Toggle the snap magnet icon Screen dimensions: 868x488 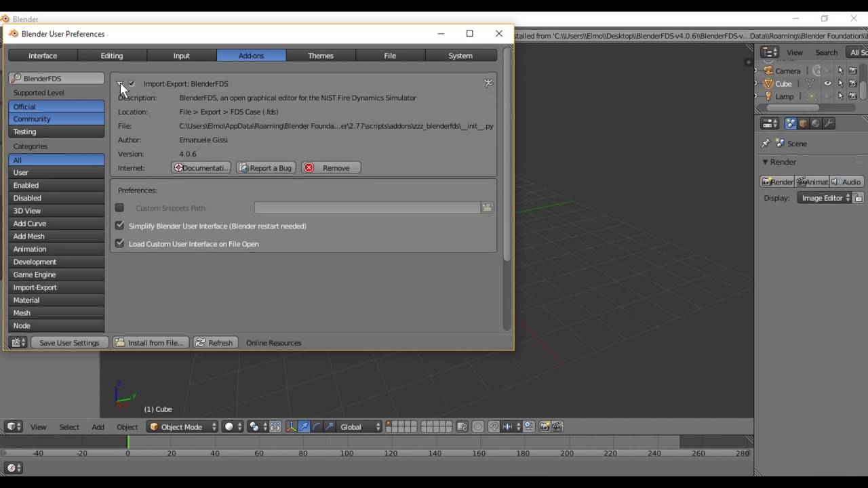493,426
